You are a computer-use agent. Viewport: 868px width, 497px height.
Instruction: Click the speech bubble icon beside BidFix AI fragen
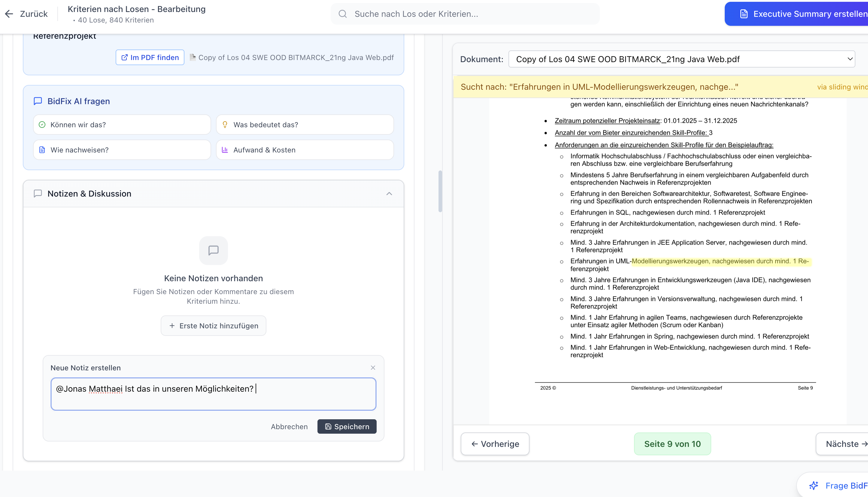click(x=38, y=101)
